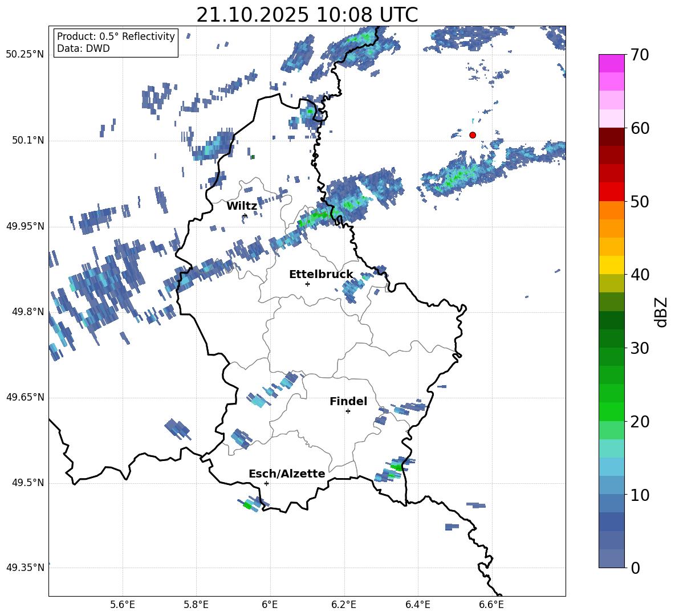Click the 49.35°N latitude label
The width and height of the screenshot is (675, 616).
25,568
